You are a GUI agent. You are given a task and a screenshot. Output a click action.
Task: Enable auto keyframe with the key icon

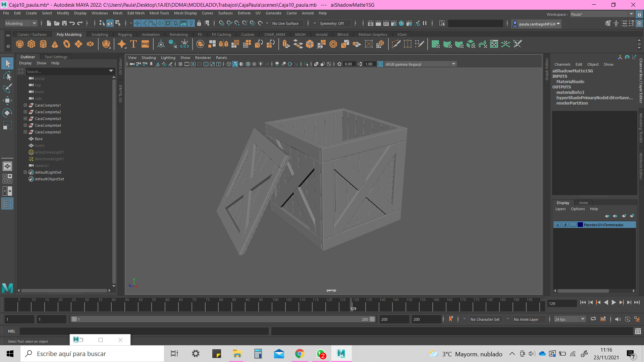[451, 319]
